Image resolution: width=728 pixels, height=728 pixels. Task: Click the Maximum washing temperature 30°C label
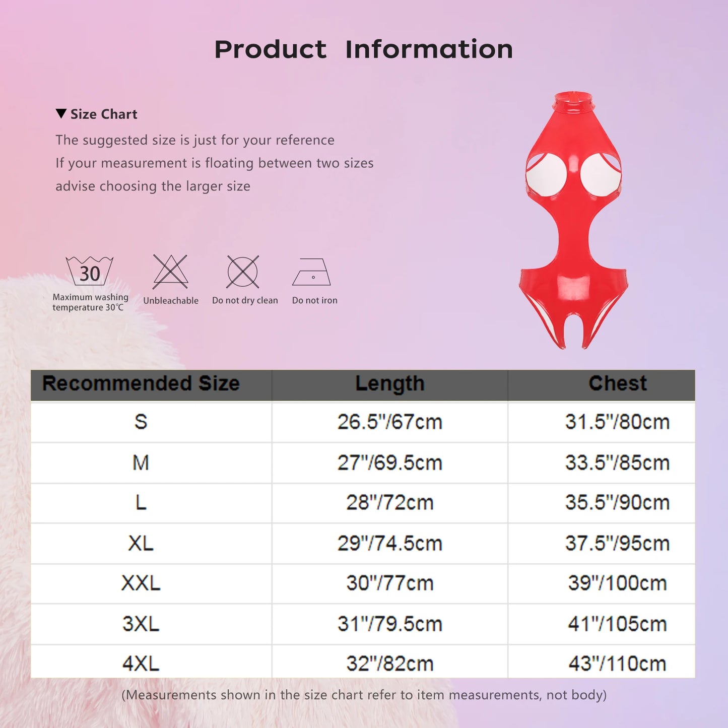(x=90, y=302)
